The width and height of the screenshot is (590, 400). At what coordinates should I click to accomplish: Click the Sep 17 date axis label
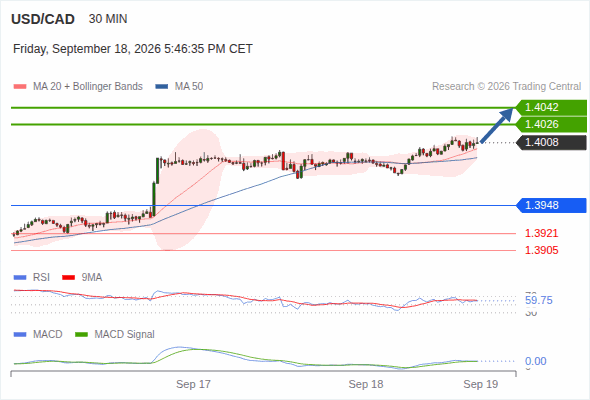pyautogui.click(x=193, y=384)
